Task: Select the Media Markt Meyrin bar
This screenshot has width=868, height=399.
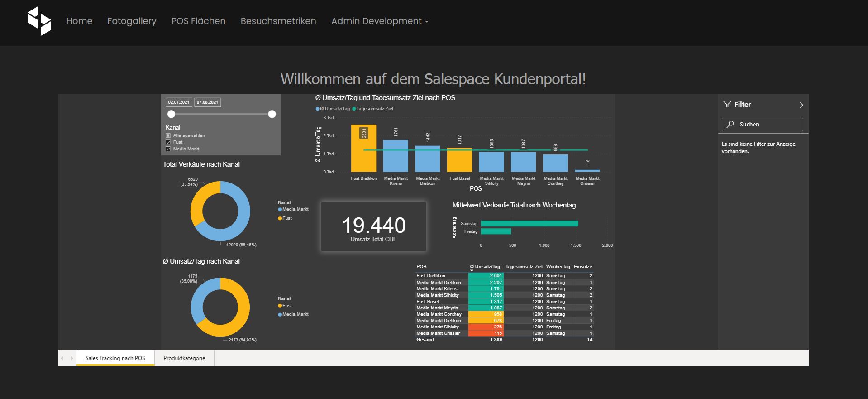Action: [x=523, y=162]
